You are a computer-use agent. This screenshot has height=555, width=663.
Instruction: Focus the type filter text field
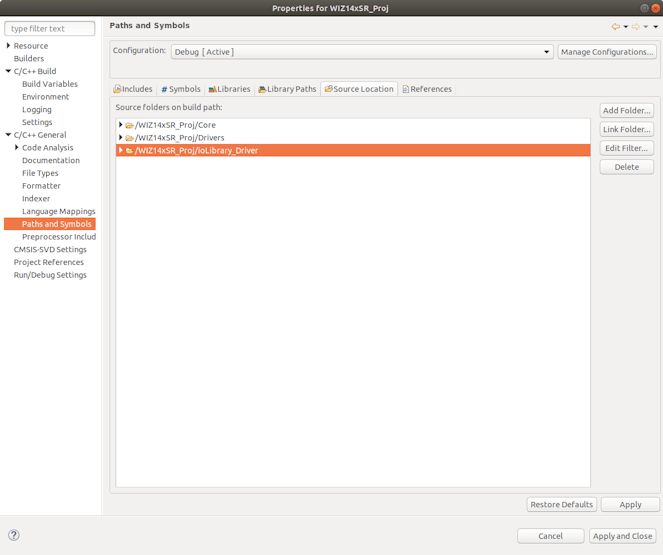pos(49,29)
